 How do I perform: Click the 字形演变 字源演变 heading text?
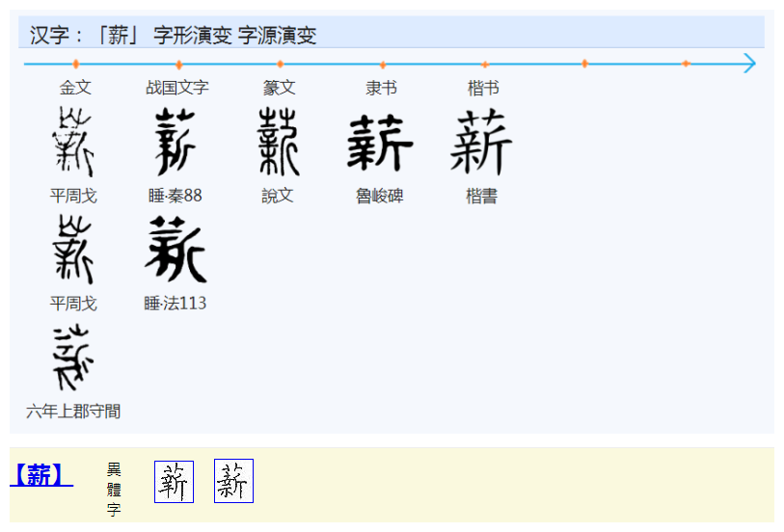click(235, 35)
